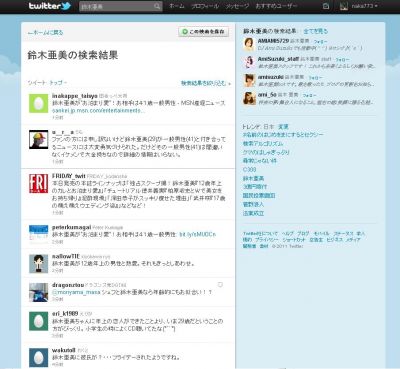Open the sankei.jp.msn.com link in the first tweet
Screen dimensions: 400x369
point(98,111)
